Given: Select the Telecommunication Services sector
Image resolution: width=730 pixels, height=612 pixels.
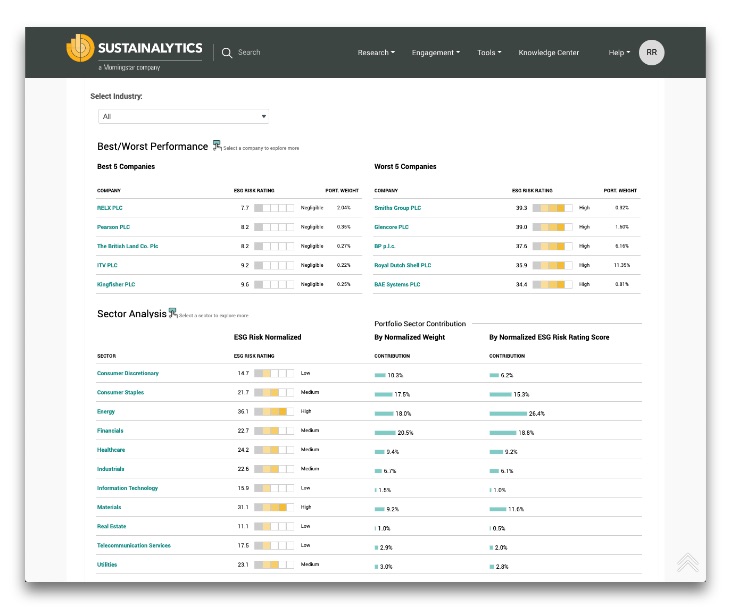Looking at the screenshot, I should pos(134,545).
